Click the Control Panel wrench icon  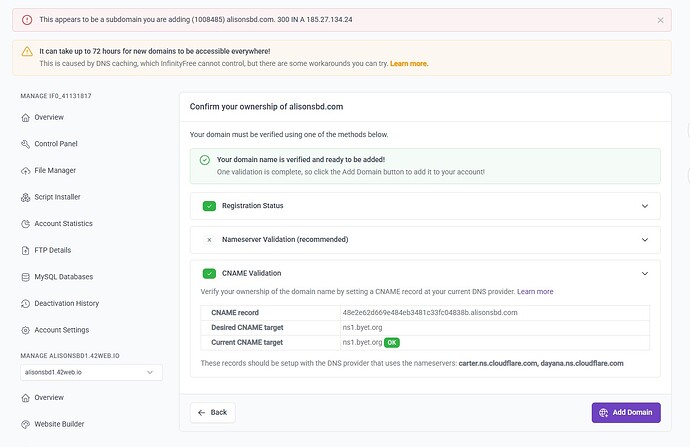(25, 144)
